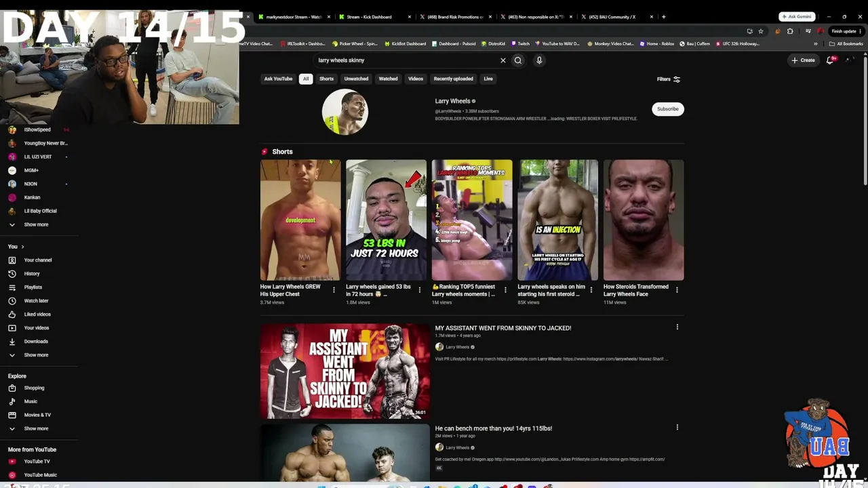Open YouTube notifications bell
Viewport: 868px width, 488px height.
tap(831, 60)
